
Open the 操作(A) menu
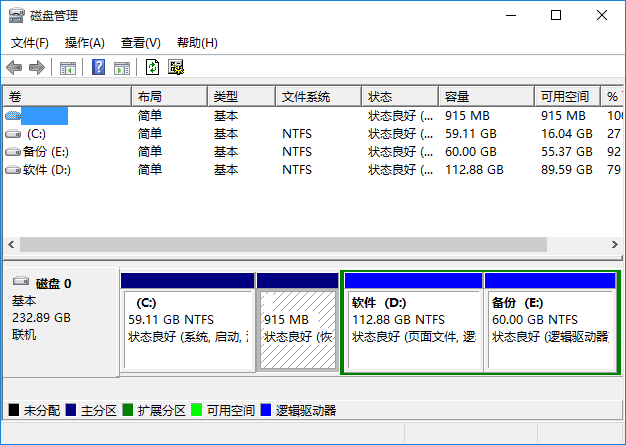(x=85, y=43)
